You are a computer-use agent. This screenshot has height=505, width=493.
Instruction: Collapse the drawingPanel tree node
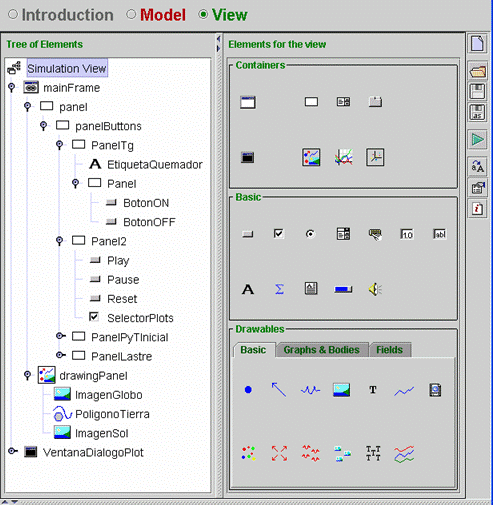click(28, 376)
